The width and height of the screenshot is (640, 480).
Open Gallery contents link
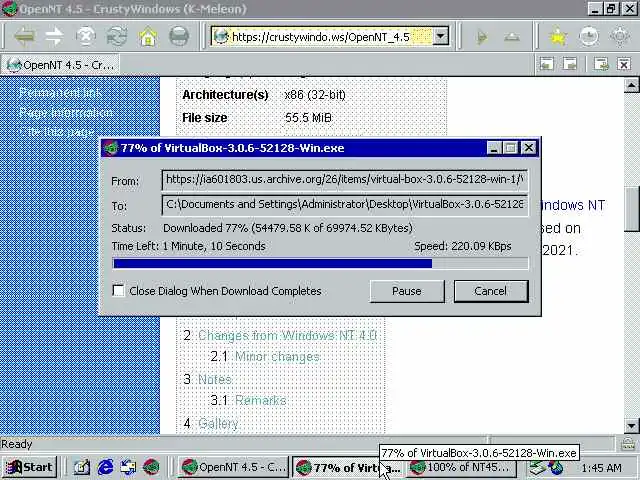[x=218, y=423]
